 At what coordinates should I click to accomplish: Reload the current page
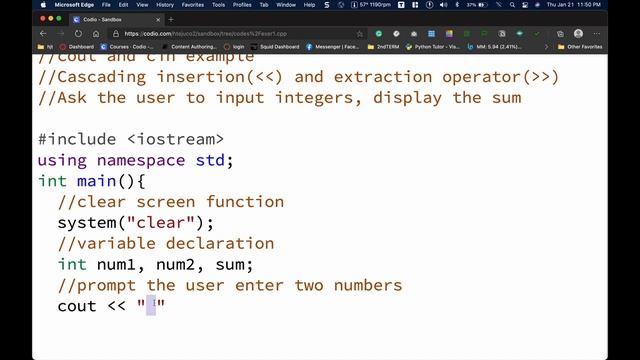(x=78, y=33)
